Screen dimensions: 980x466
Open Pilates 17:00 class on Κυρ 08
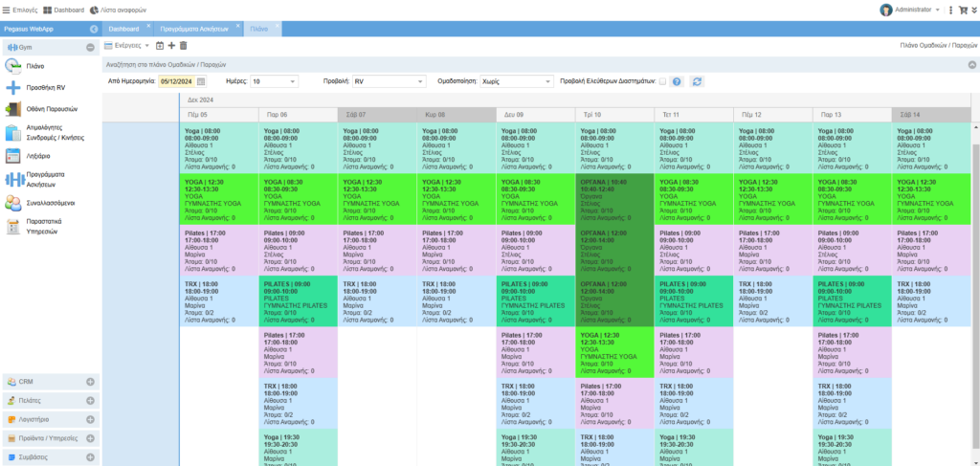pos(457,250)
